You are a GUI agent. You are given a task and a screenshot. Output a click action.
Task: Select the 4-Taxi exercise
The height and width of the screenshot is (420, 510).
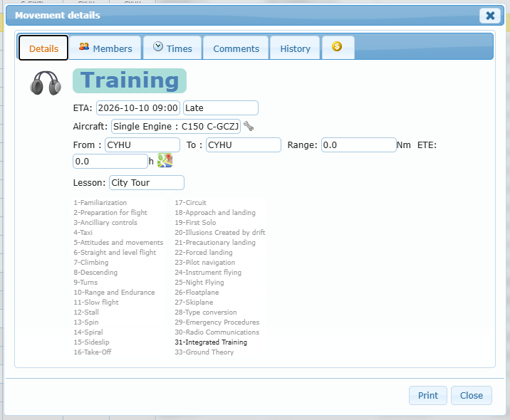coord(83,233)
